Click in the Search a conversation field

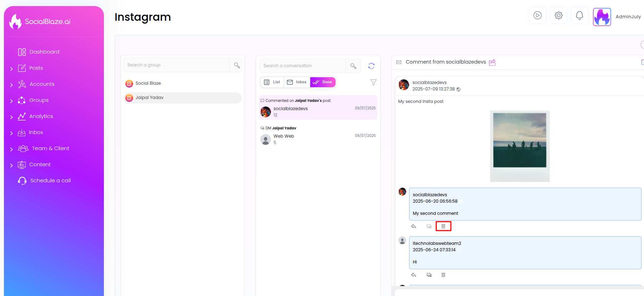coord(303,66)
